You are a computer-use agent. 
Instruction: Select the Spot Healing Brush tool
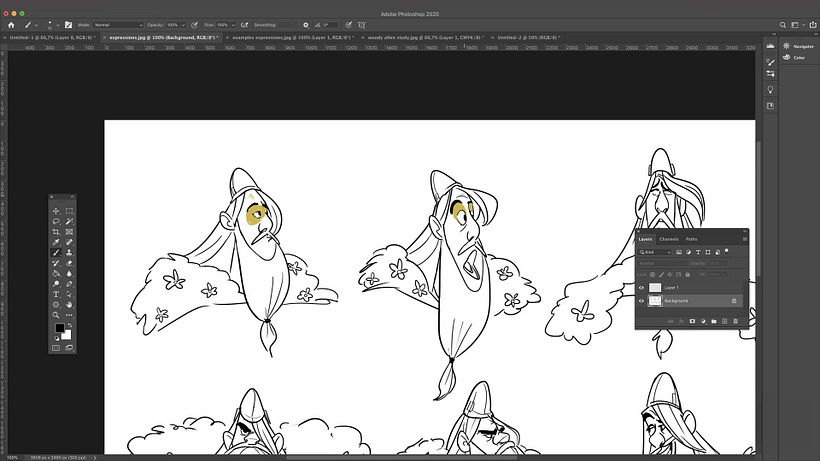69,242
